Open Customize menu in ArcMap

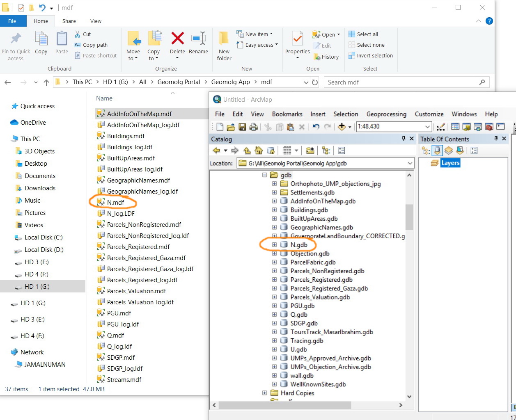pyautogui.click(x=429, y=114)
